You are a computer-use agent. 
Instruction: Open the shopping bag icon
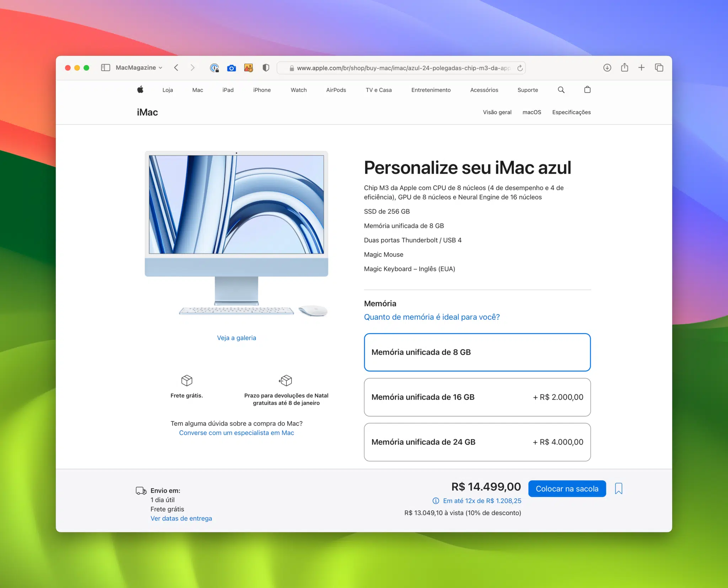pyautogui.click(x=587, y=90)
